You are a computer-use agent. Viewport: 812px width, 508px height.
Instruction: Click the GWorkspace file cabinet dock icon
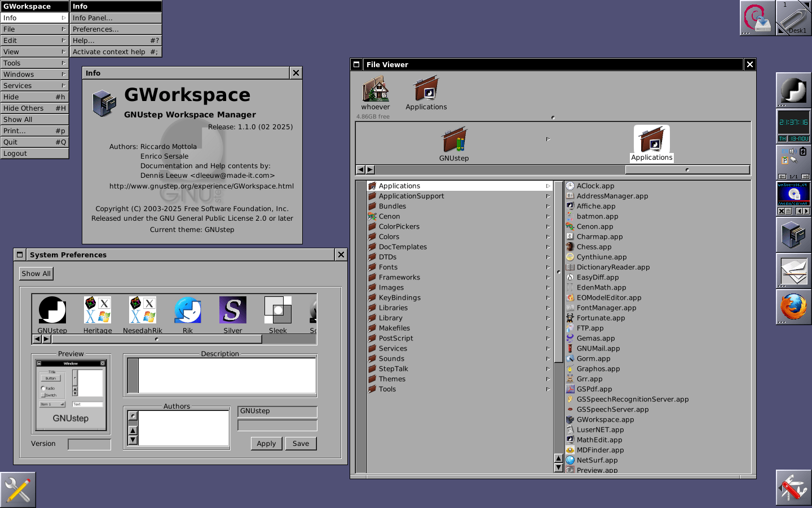coord(793,234)
